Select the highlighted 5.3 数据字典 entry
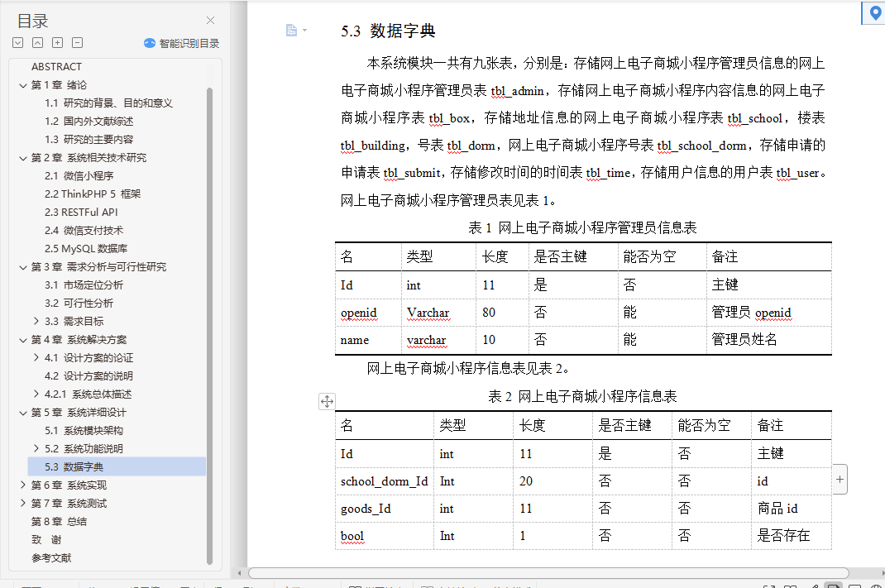Viewport: 885px width, 588px height. (x=117, y=466)
